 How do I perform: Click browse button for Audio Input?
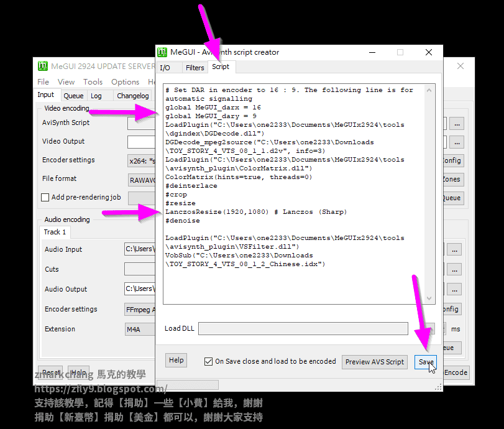click(x=454, y=249)
